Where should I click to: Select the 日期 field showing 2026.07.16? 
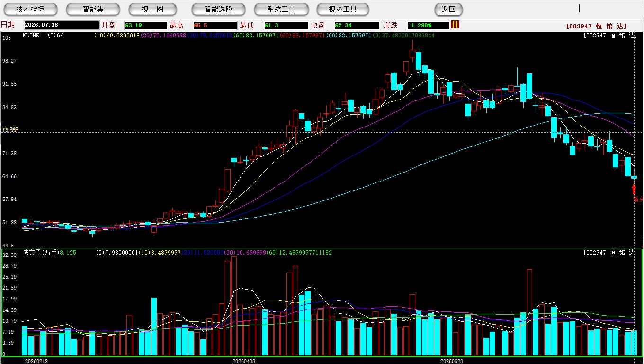point(61,25)
